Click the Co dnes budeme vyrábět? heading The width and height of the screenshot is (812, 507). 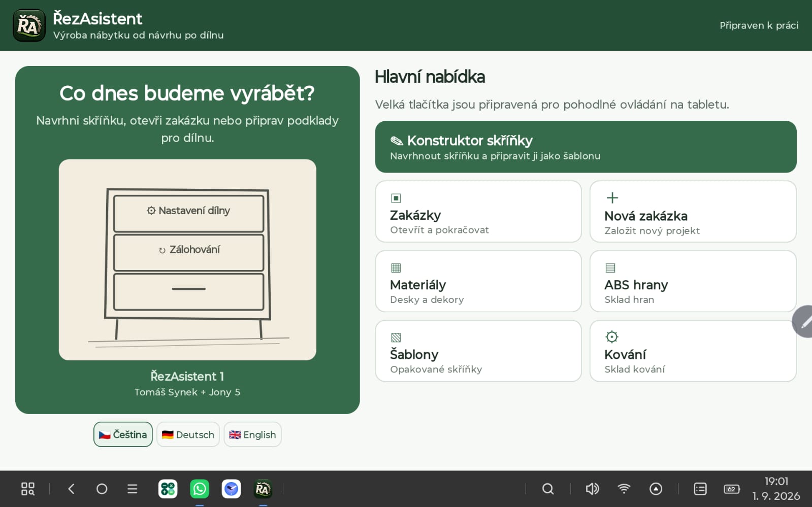tap(187, 93)
